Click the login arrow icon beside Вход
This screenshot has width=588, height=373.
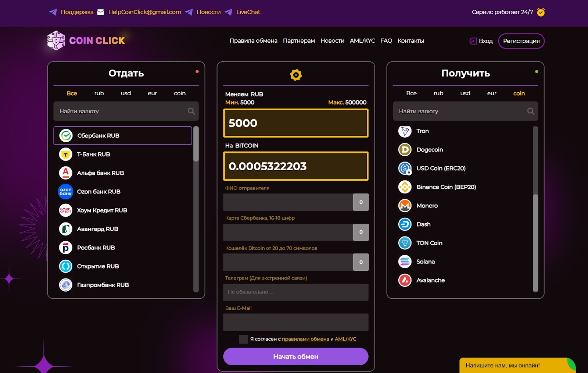click(x=473, y=41)
